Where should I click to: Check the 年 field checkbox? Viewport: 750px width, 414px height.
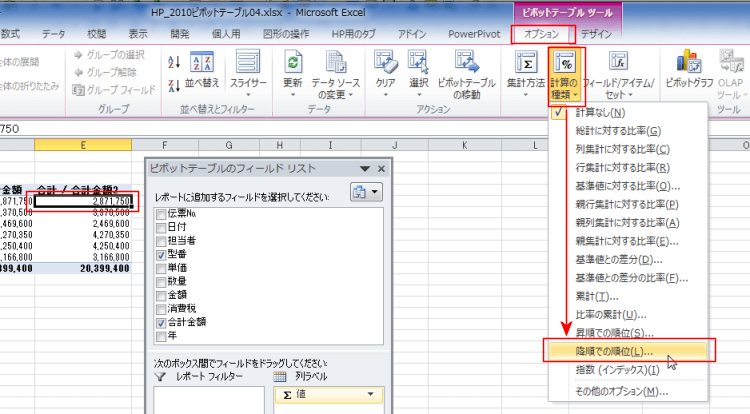coord(161,337)
